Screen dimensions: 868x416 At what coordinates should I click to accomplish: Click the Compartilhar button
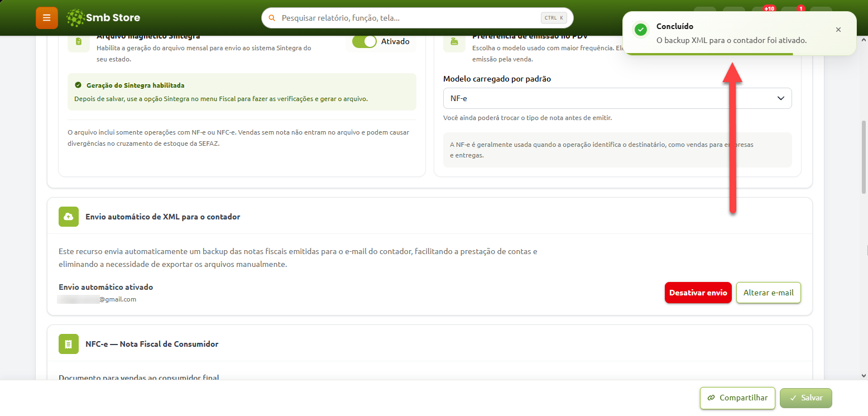click(737, 398)
